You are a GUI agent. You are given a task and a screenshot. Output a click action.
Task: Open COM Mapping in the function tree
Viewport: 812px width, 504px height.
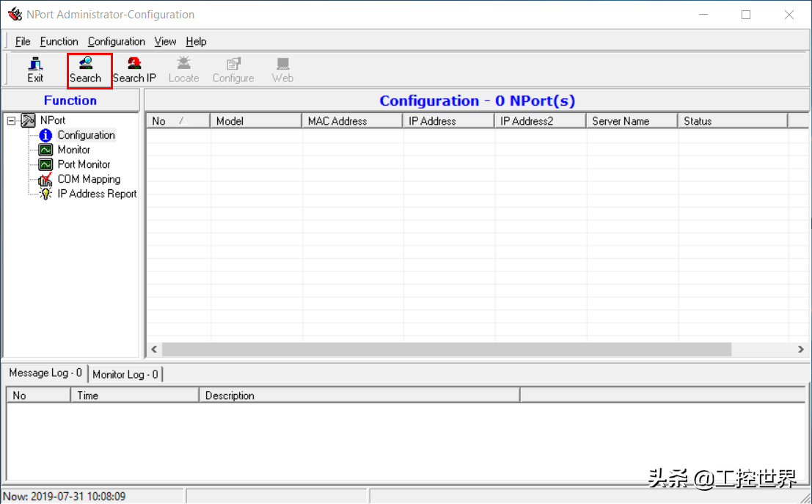click(89, 179)
